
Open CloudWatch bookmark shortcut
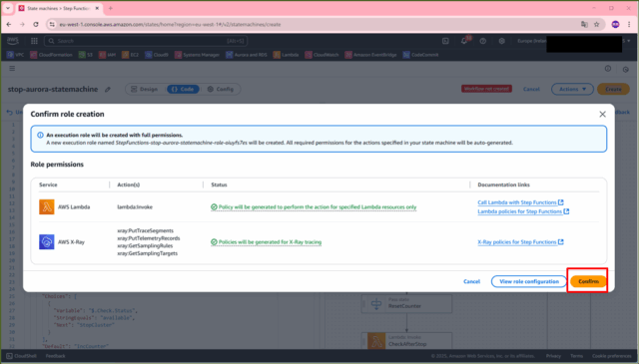(321, 55)
